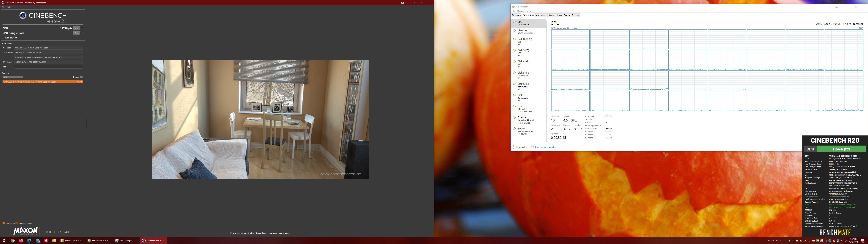Select GPU 0 in Task Manager sidebar
This screenshot has height=244, width=868.
coord(528,131)
